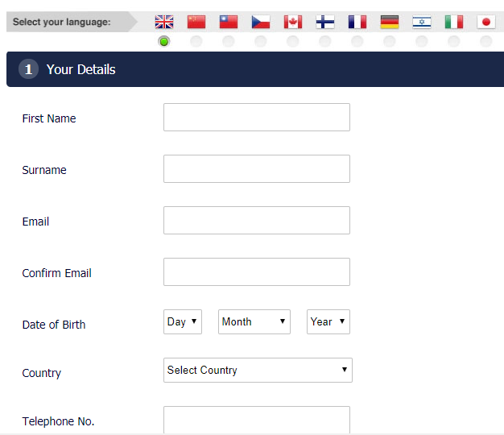Click the United Kingdom flag icon
Image resolution: width=504 pixels, height=435 pixels.
164,22
